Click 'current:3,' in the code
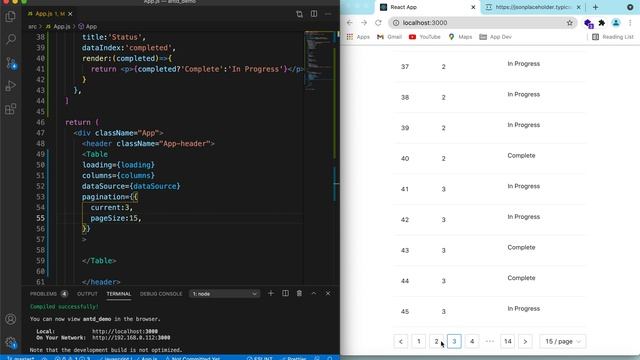The image size is (640, 360). (x=111, y=208)
